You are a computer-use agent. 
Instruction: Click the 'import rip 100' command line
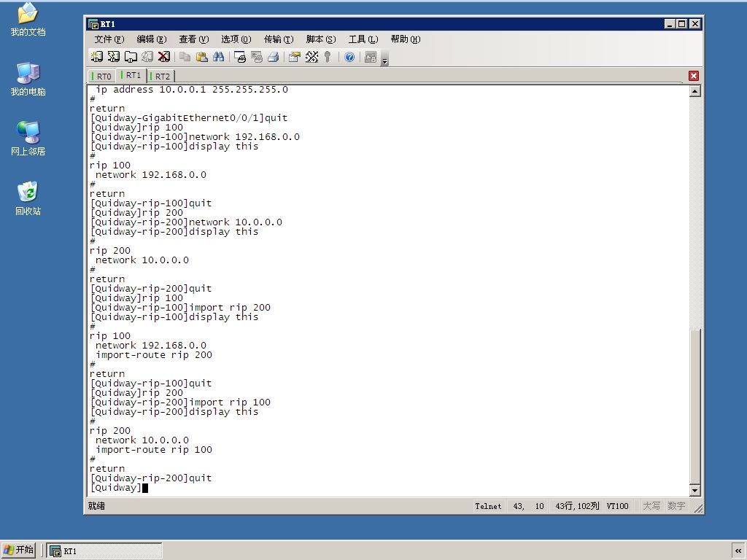pyautogui.click(x=180, y=402)
